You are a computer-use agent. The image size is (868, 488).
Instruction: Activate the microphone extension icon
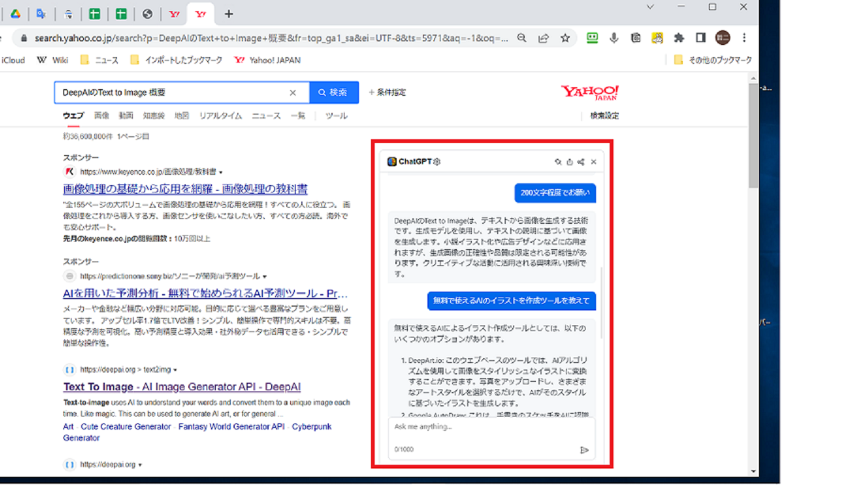point(614,38)
